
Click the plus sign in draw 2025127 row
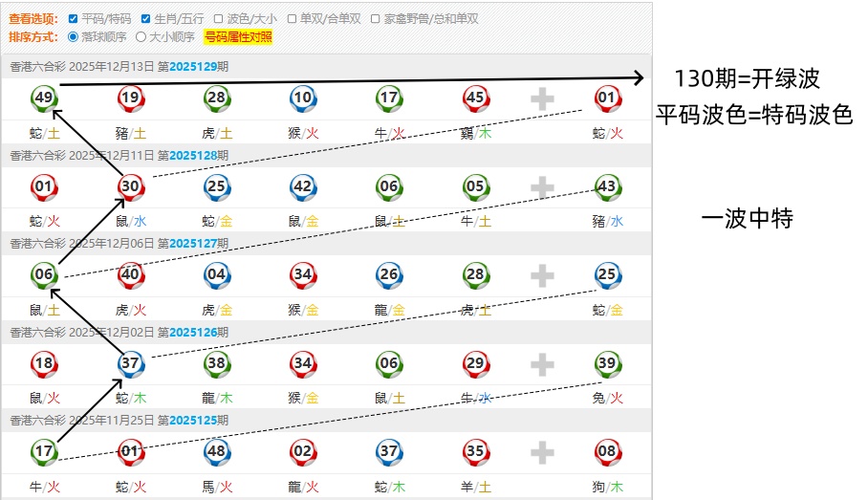pyautogui.click(x=542, y=276)
